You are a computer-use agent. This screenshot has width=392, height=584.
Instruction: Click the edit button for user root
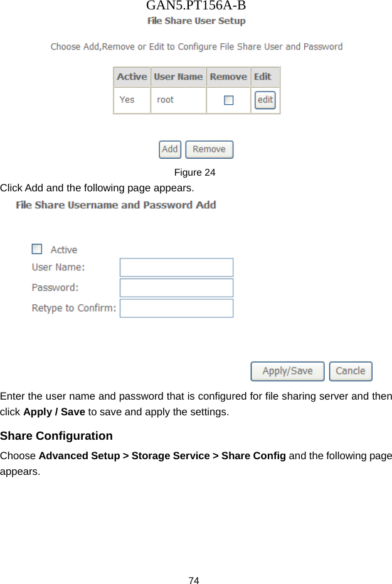pyautogui.click(x=265, y=100)
